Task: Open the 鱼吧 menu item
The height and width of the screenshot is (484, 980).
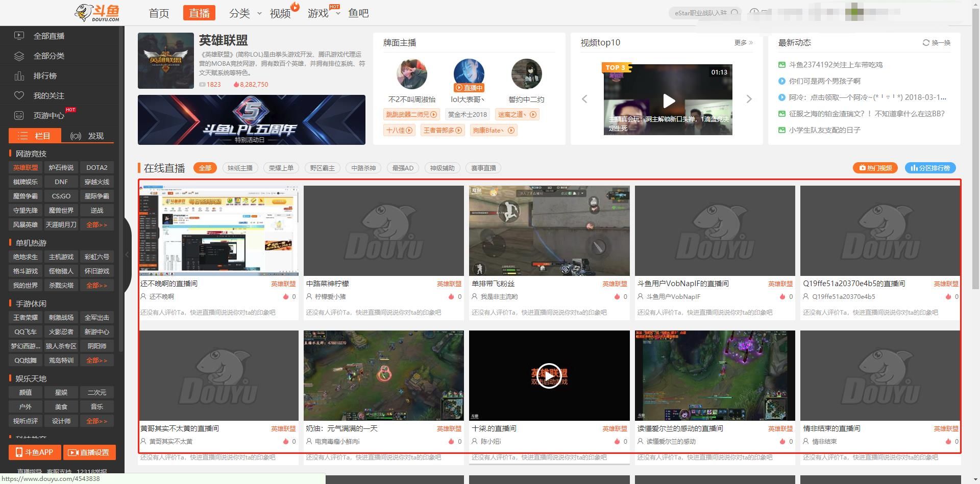Action: [358, 13]
